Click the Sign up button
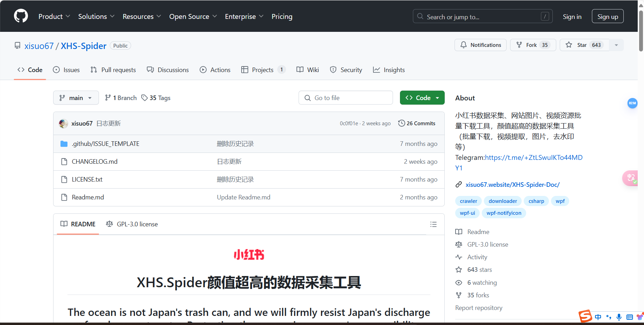644x325 pixels. coord(607,16)
